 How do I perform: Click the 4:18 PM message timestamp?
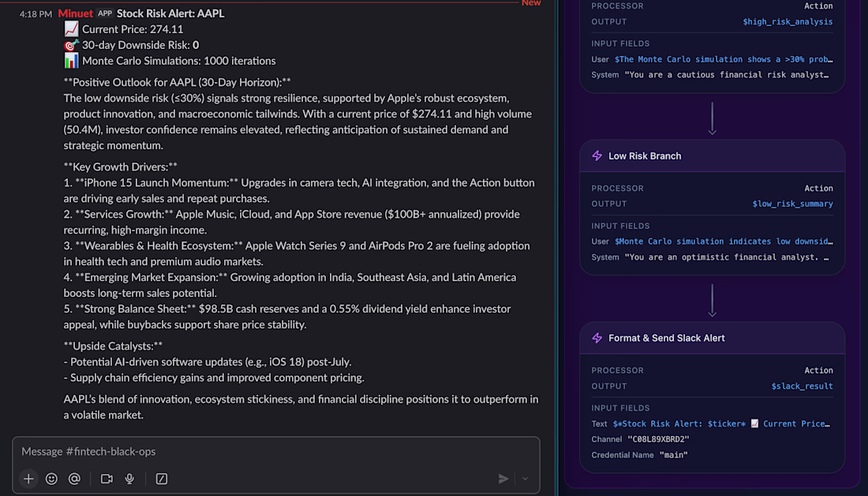pos(36,14)
